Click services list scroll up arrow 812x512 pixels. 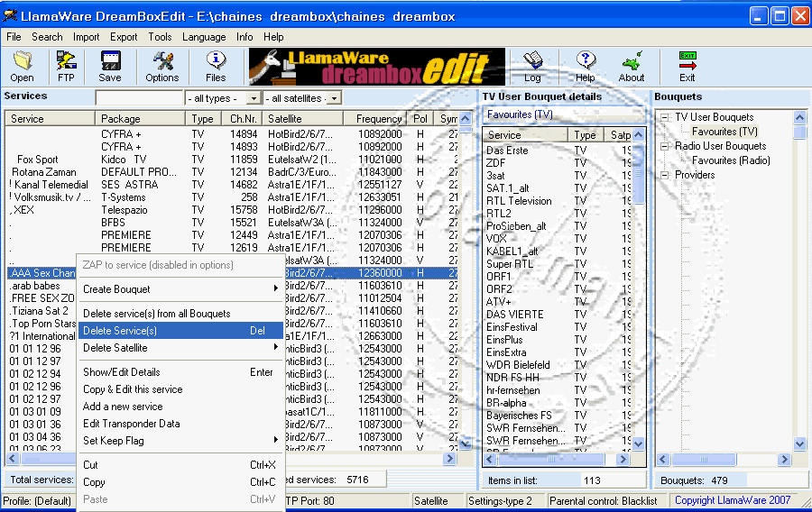coord(465,118)
